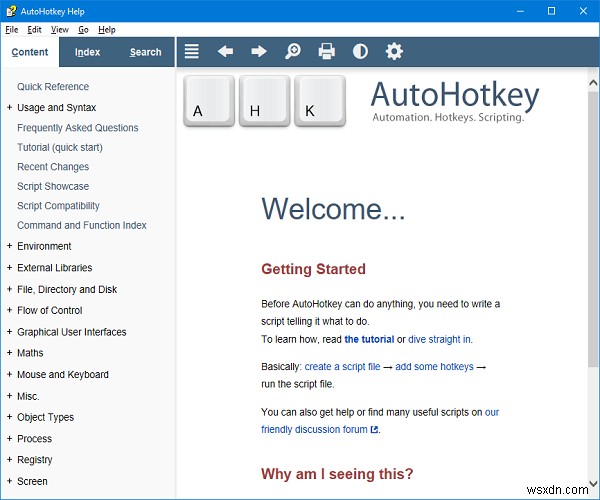Screen dimensions: 600x500
Task: Open the Go menu
Action: [x=83, y=29]
